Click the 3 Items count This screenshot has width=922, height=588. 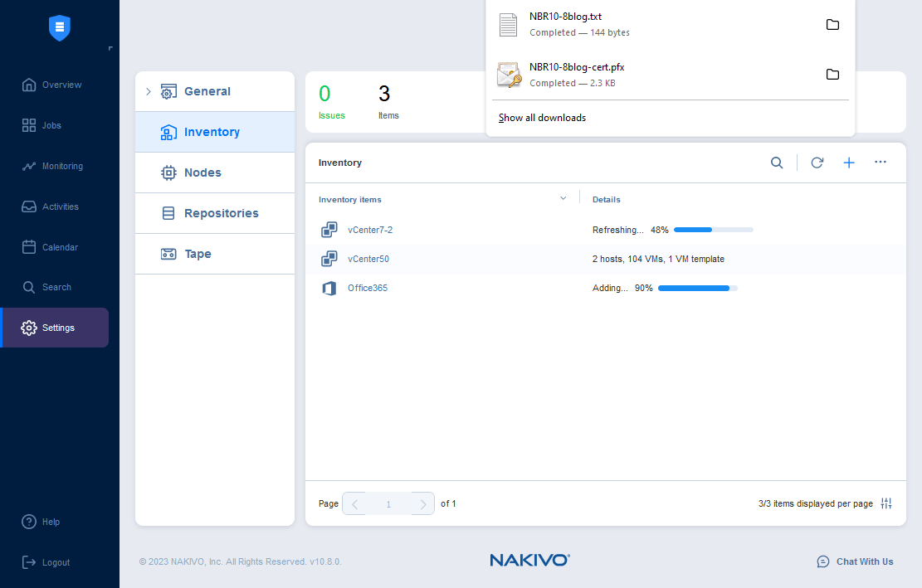(x=388, y=102)
